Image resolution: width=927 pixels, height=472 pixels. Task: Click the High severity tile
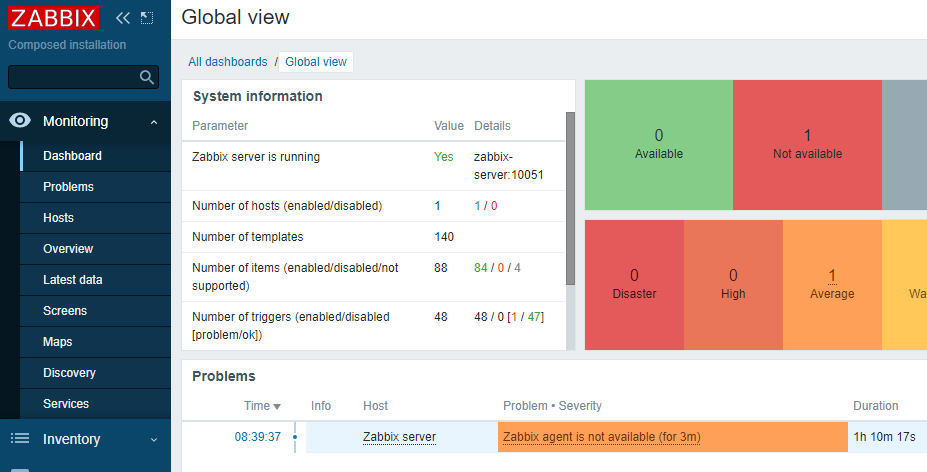click(x=733, y=285)
